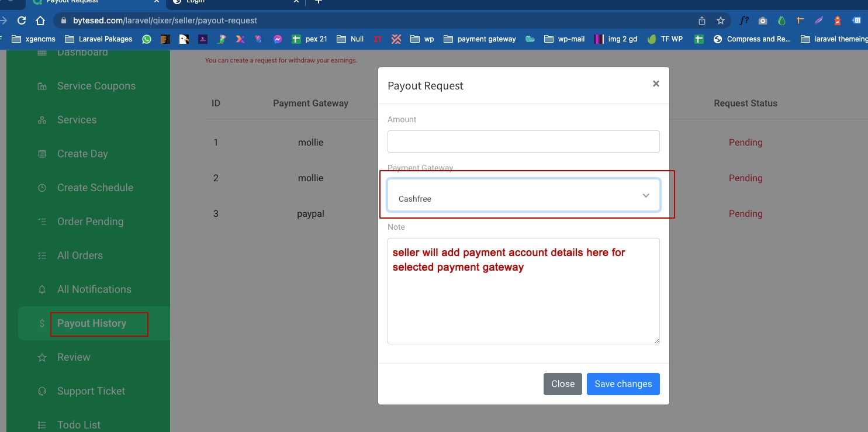Click the chevron arrow in the gateway select

[x=645, y=196]
